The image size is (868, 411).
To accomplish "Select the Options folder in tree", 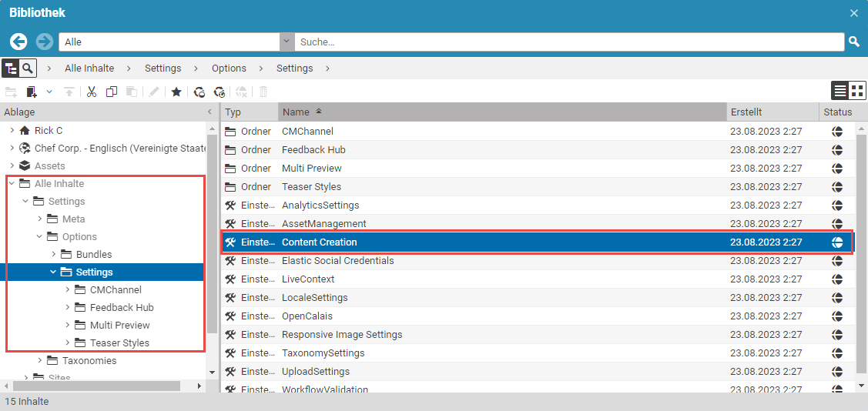I will (79, 237).
